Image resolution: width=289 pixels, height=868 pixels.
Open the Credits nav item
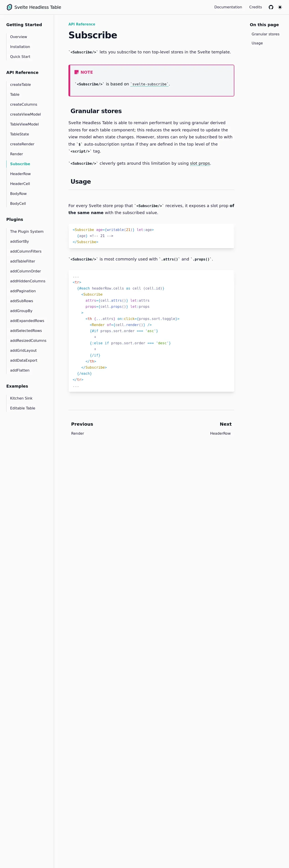(x=255, y=7)
